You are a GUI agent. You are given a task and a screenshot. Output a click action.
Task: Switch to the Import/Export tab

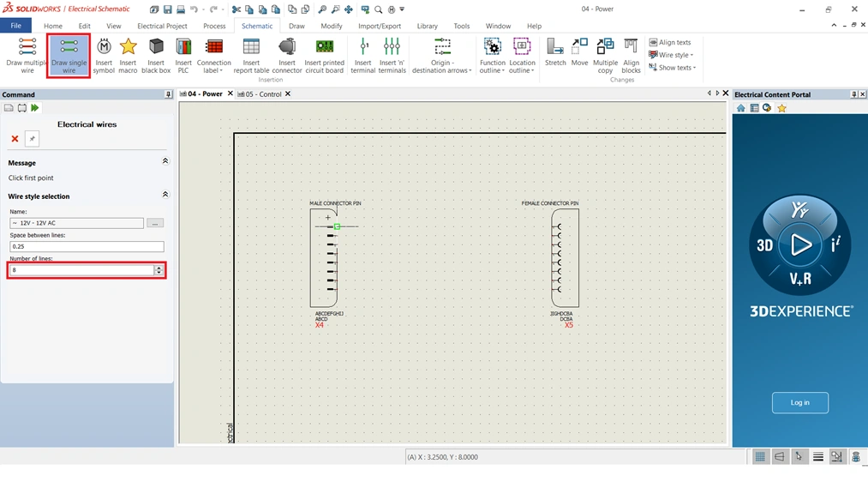[x=380, y=26]
